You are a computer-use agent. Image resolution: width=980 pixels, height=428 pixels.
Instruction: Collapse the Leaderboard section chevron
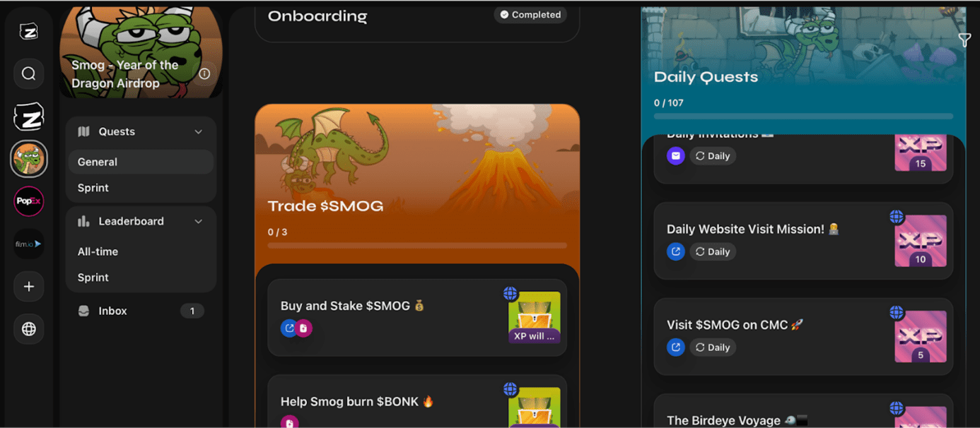pyautogui.click(x=199, y=221)
